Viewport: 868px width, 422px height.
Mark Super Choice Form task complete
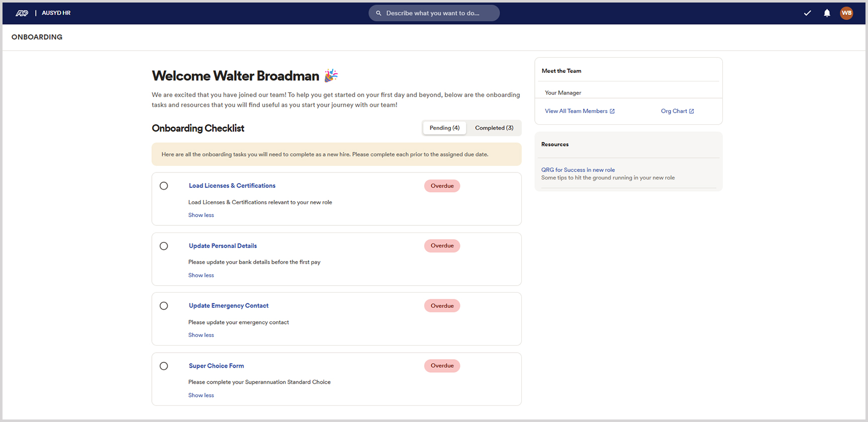pyautogui.click(x=164, y=366)
